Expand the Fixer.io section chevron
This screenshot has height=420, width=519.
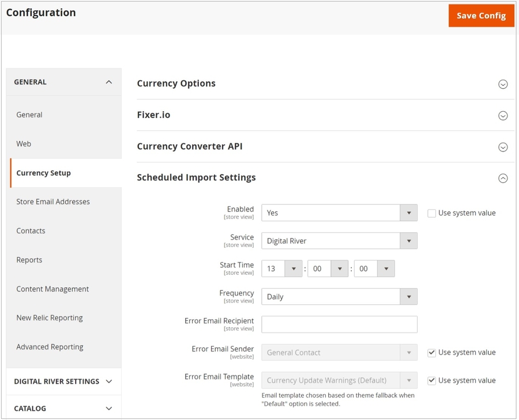point(503,116)
